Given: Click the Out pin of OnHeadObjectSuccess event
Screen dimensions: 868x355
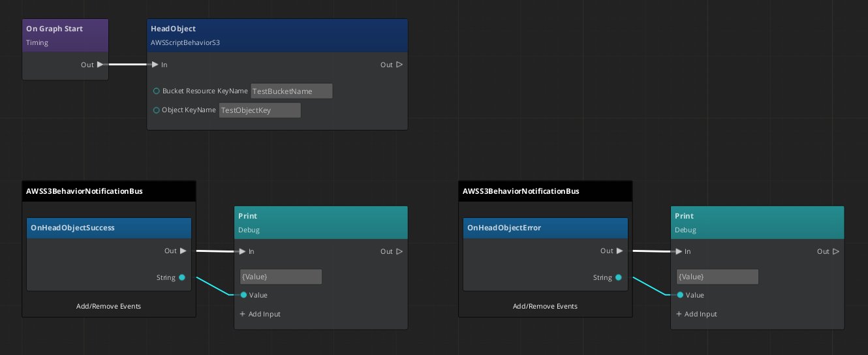Looking at the screenshot, I should click(183, 251).
